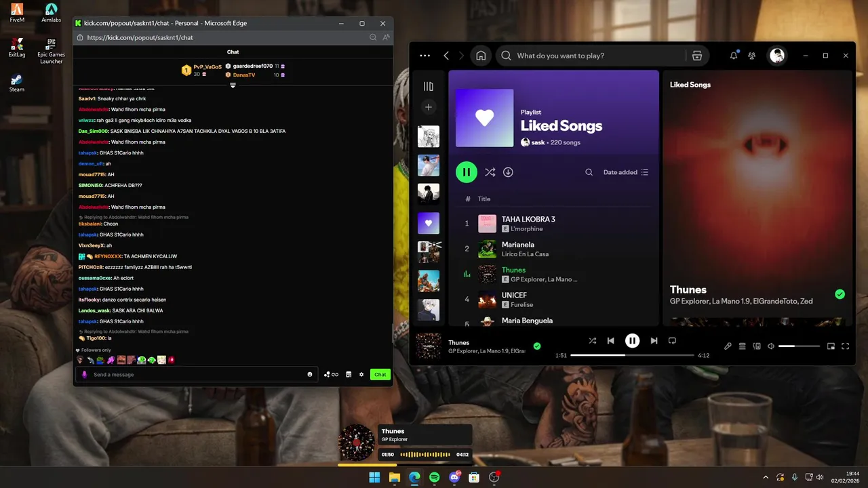Select song Marianela
Image resolution: width=868 pixels, height=488 pixels.
pos(518,245)
